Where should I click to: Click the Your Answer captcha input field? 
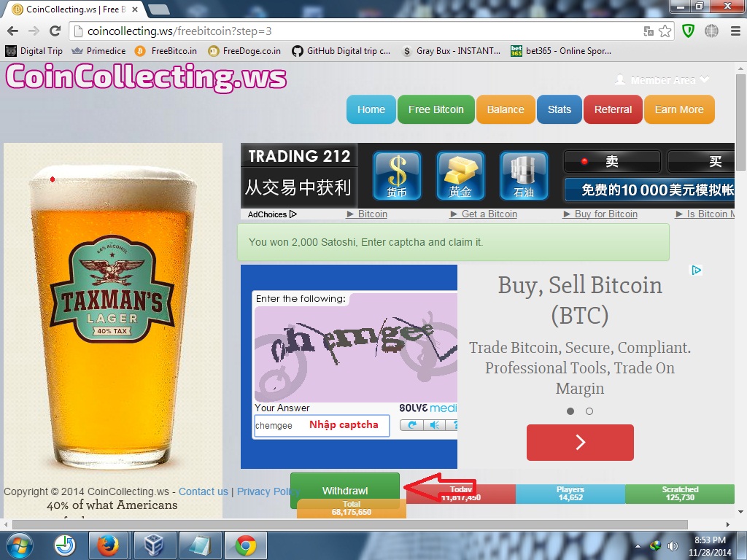tap(322, 425)
